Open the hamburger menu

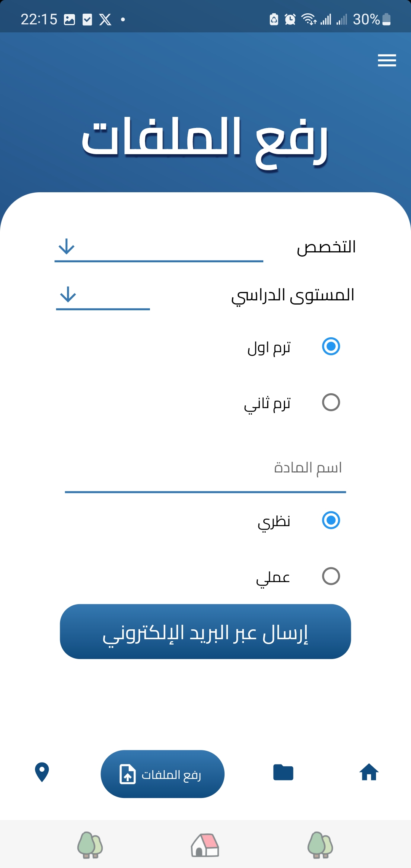387,61
